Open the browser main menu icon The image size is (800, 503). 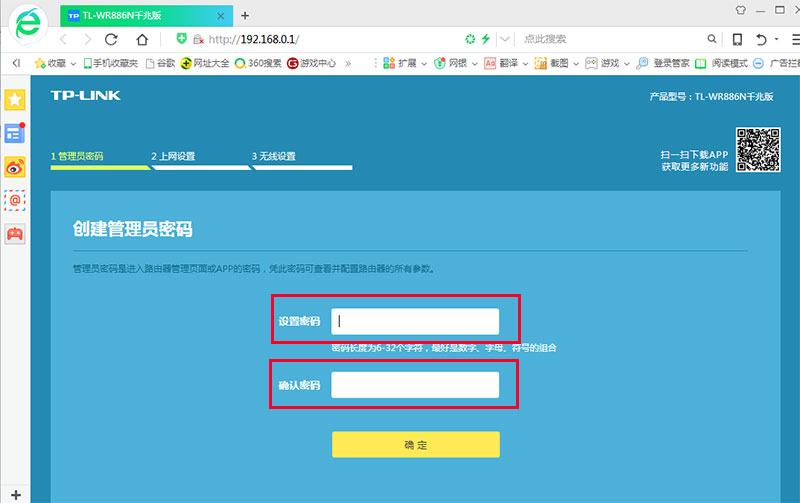[x=795, y=39]
